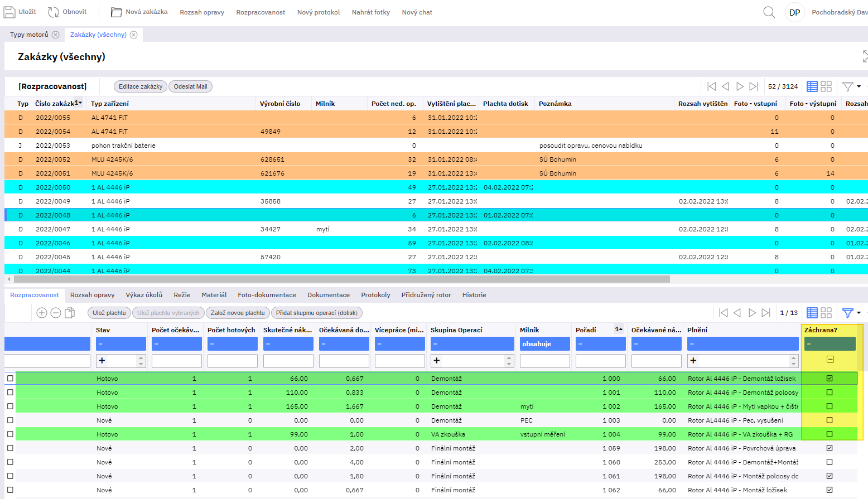The image size is (868, 499).
Task: Click the remove row minus icon
Action: coord(56,313)
